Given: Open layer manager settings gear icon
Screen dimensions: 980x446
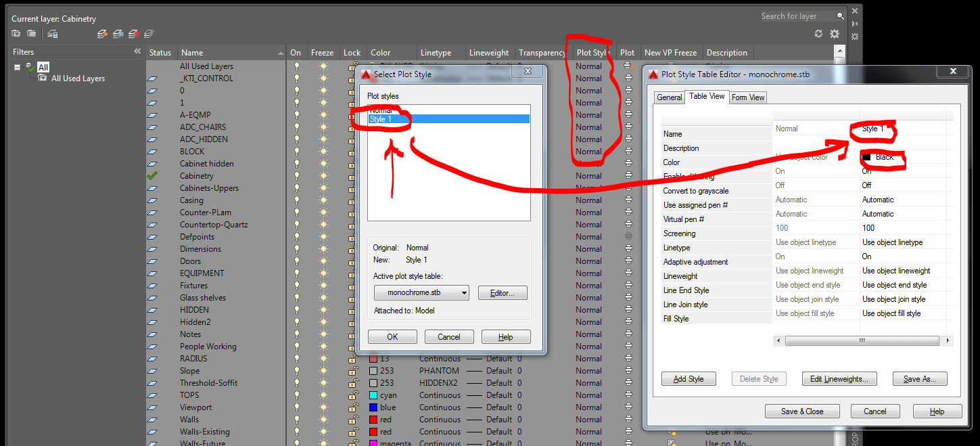Looking at the screenshot, I should (835, 34).
